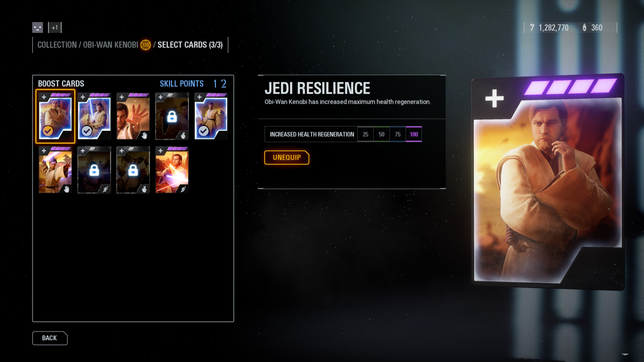The width and height of the screenshot is (644, 362).
Task: Click the level 173 hero badge
Action: (x=146, y=45)
